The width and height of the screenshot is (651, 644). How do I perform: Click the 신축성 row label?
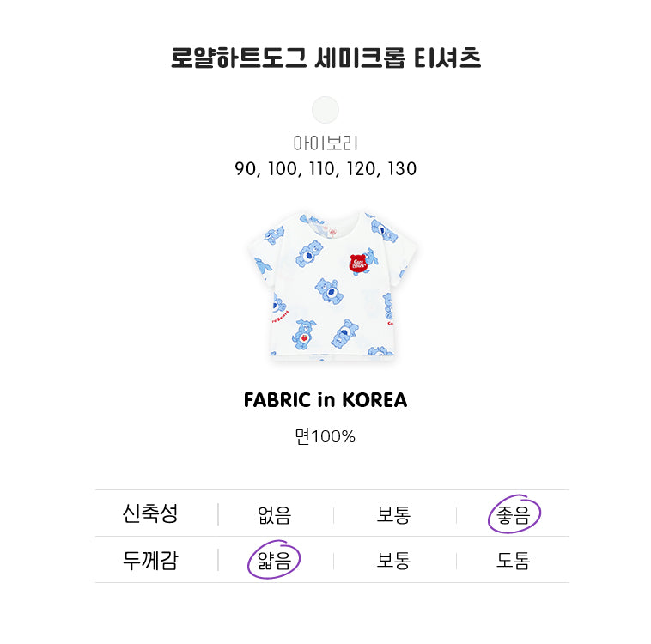[x=150, y=514]
